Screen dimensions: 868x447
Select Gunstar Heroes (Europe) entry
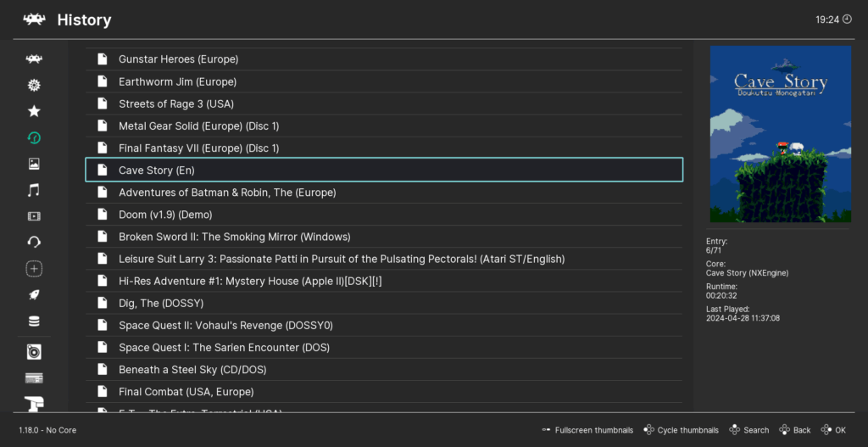[x=384, y=59]
